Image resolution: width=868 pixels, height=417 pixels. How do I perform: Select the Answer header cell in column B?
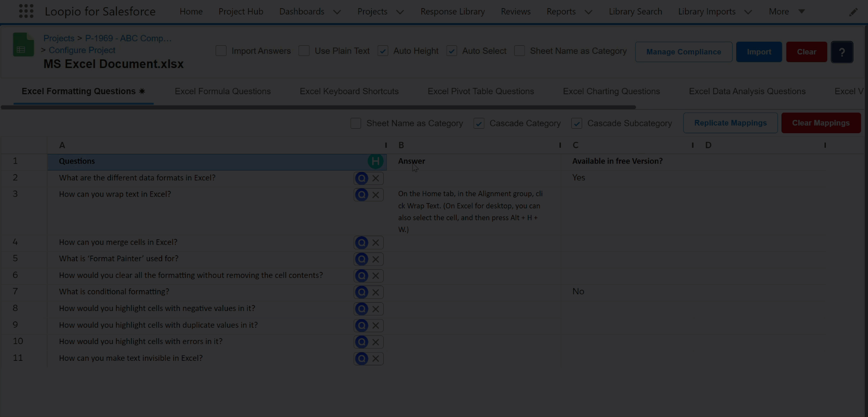[x=474, y=161]
